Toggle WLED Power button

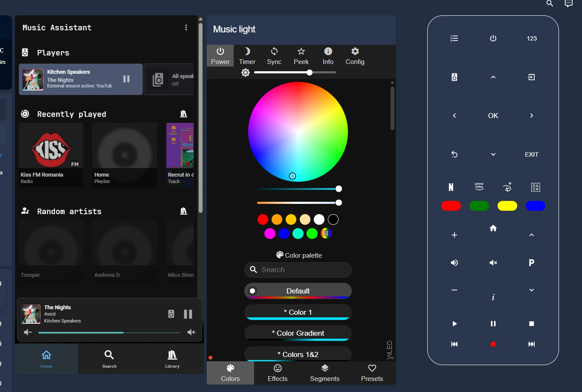pos(220,56)
